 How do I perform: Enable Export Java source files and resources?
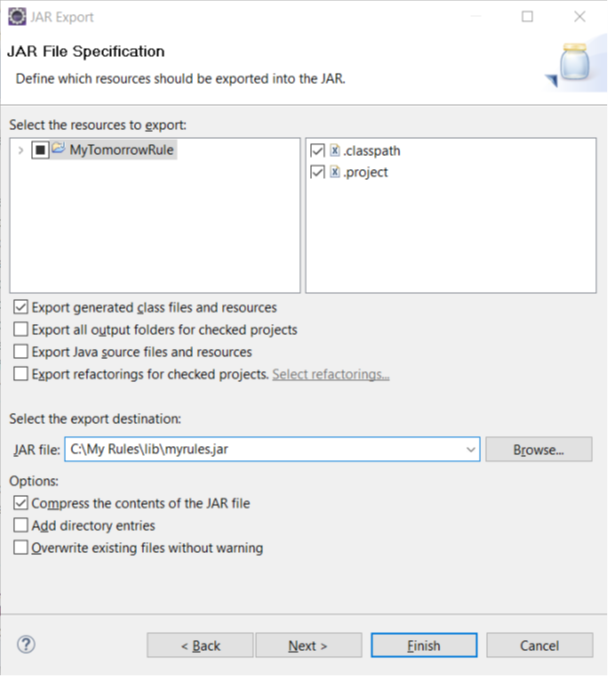click(21, 352)
